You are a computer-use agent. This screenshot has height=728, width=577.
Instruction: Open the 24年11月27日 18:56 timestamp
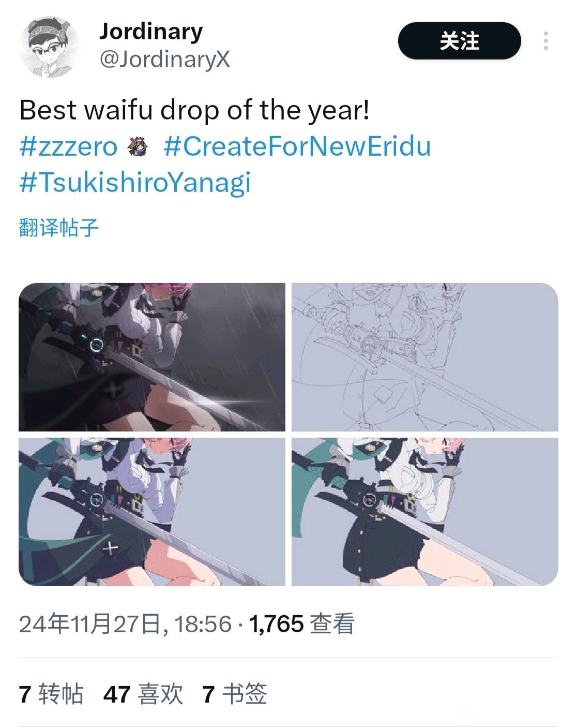click(125, 624)
